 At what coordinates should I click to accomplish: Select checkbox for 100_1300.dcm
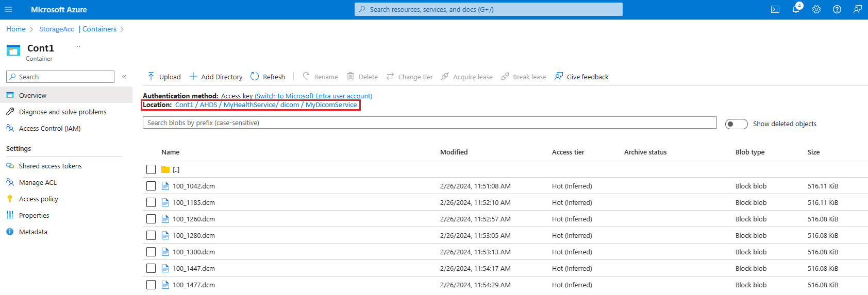pyautogui.click(x=151, y=252)
